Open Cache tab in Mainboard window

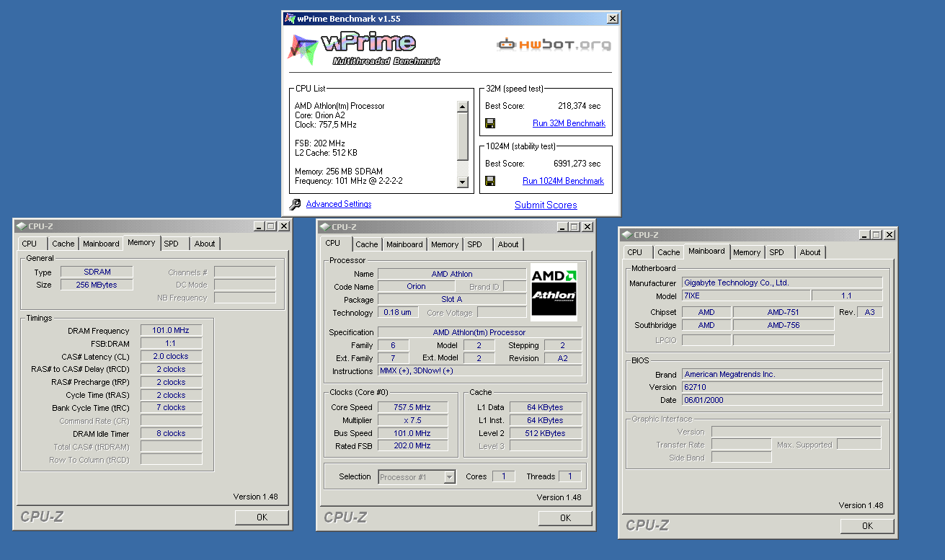click(x=669, y=252)
